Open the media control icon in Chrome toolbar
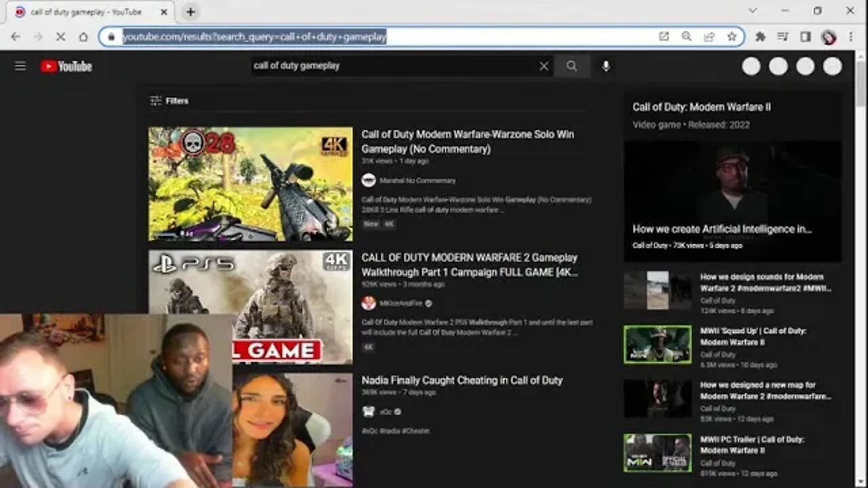This screenshot has height=488, width=868. click(783, 37)
